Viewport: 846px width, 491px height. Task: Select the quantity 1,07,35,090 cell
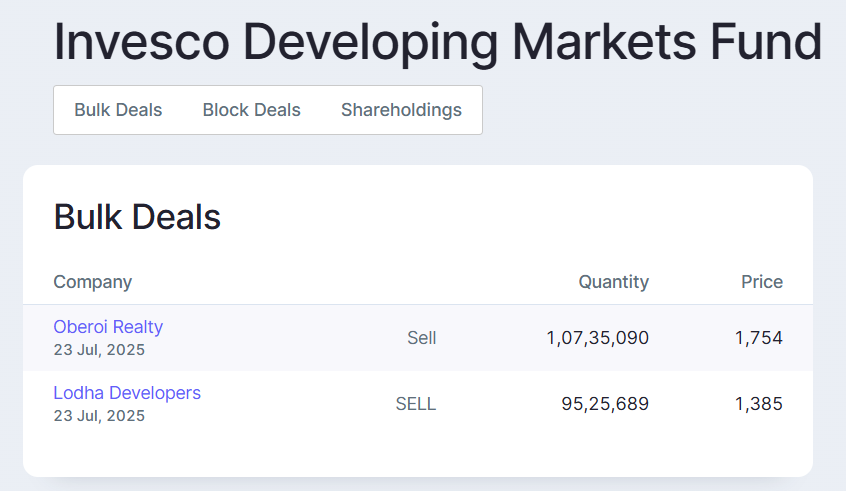[597, 338]
